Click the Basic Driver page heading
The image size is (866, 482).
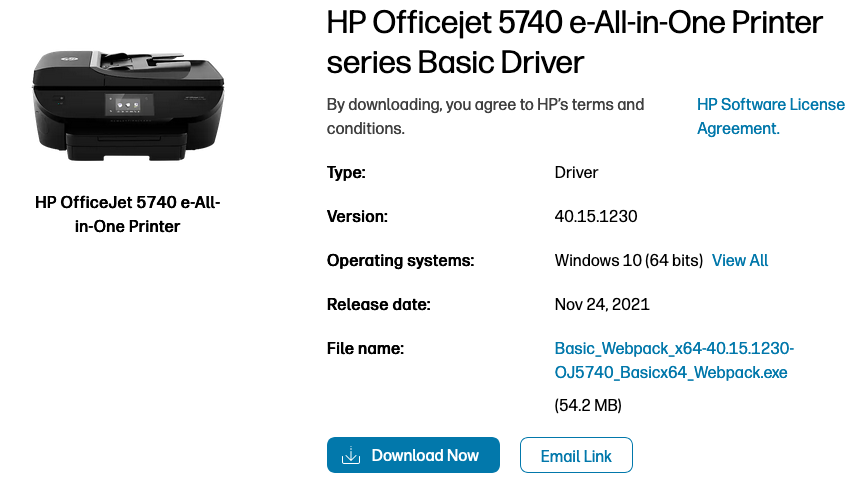pyautogui.click(x=575, y=42)
